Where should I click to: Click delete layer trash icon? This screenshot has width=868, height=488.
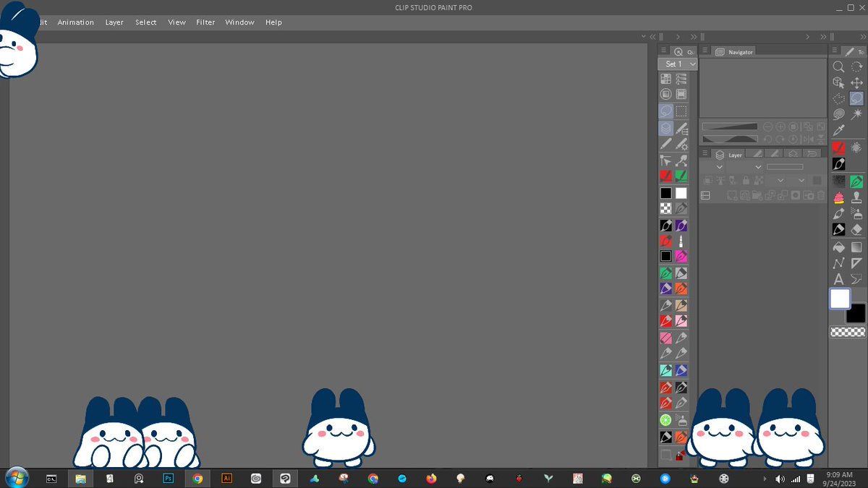click(821, 195)
